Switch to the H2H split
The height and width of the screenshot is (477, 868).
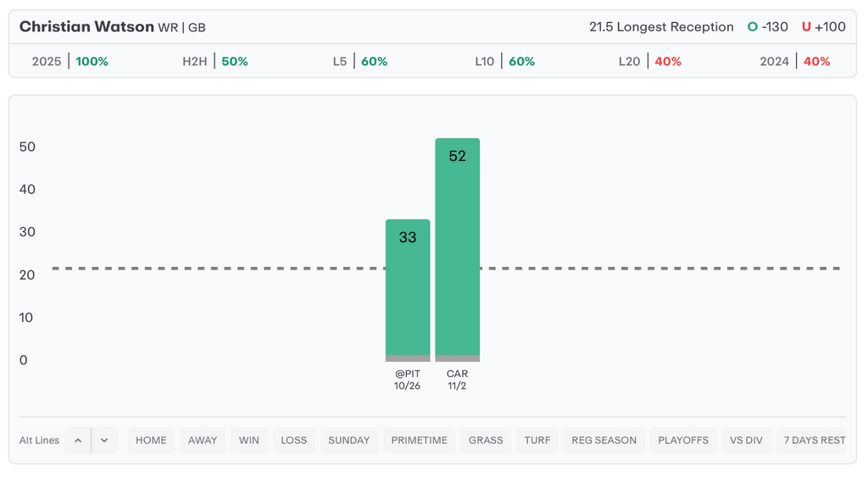(215, 62)
